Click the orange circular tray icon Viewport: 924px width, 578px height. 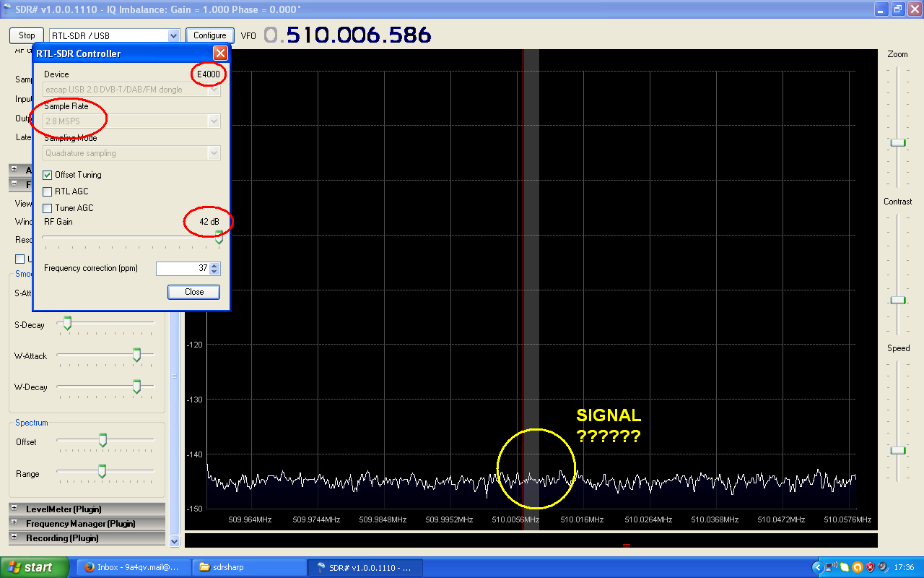(x=857, y=567)
